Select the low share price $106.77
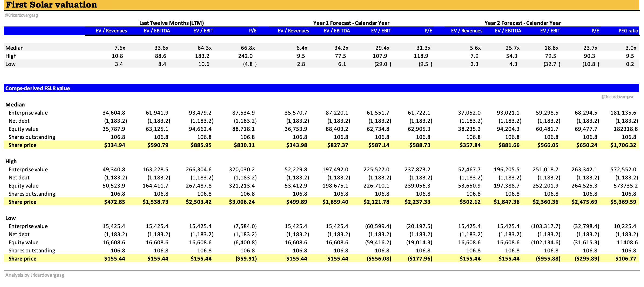Screen dimensions: 644x287 626,259
